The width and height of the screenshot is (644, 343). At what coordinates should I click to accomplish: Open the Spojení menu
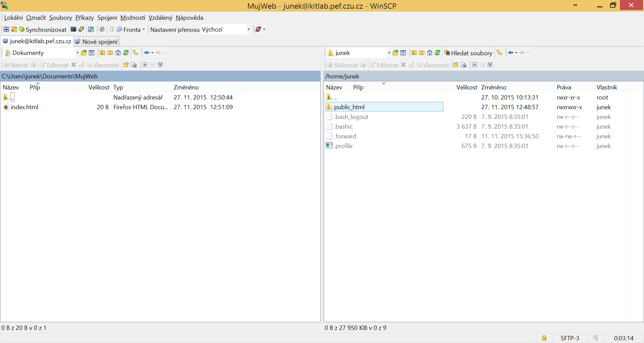click(107, 18)
